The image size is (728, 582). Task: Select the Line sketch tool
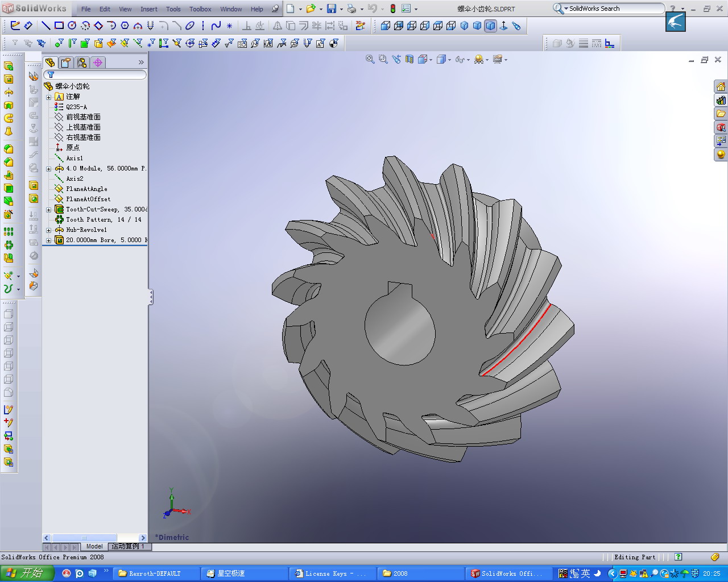click(x=46, y=26)
